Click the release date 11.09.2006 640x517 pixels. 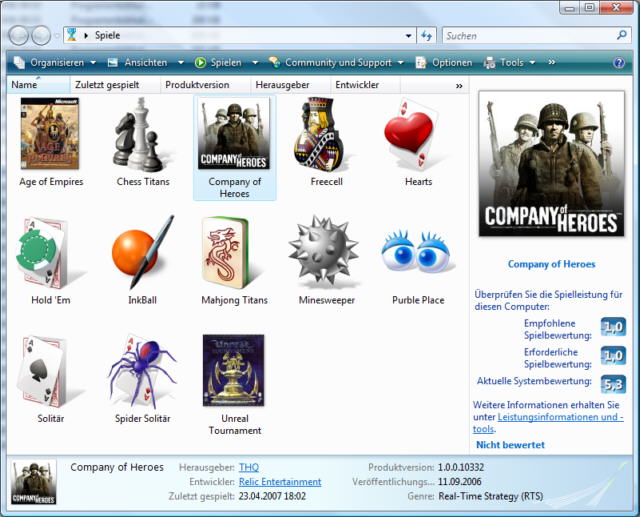pos(460,482)
